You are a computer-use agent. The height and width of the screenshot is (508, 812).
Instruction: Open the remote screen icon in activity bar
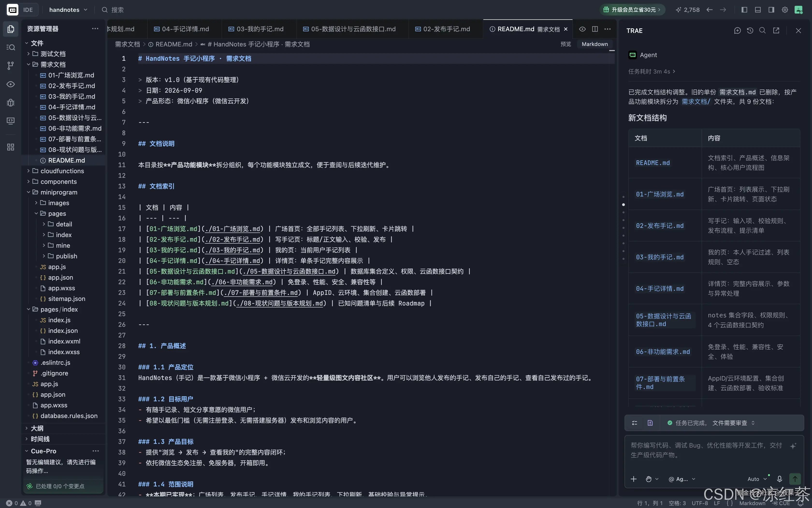(x=11, y=121)
